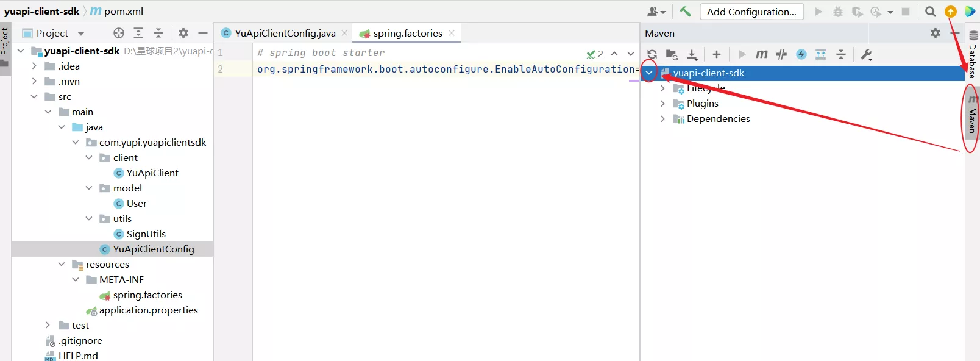Expand the Lifecycle node
The width and height of the screenshot is (980, 361).
click(x=662, y=88)
